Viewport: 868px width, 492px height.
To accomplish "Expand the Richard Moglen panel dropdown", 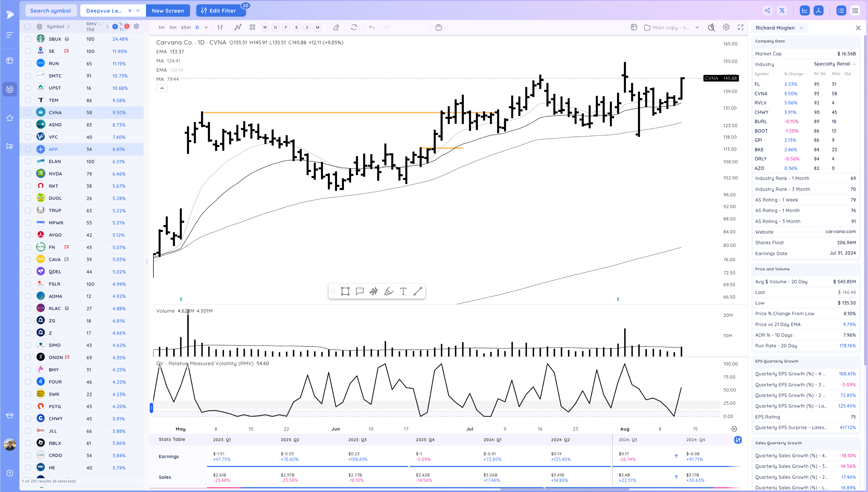I will coord(802,28).
